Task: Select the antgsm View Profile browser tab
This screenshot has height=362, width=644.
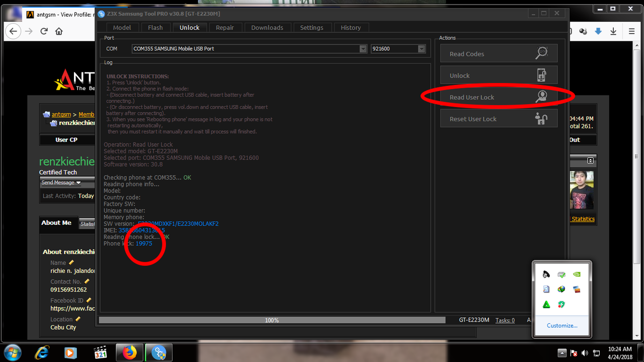Action: 59,15
